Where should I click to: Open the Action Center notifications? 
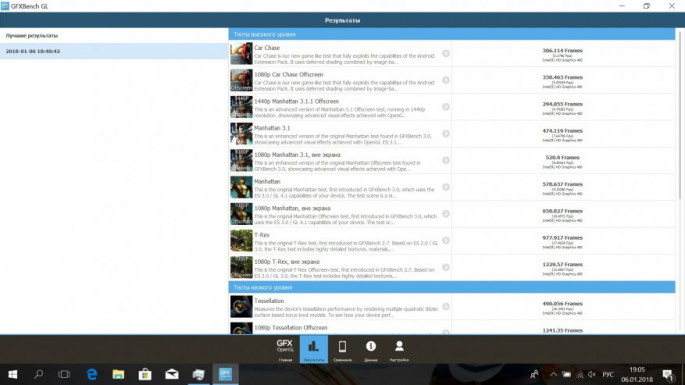(668, 375)
